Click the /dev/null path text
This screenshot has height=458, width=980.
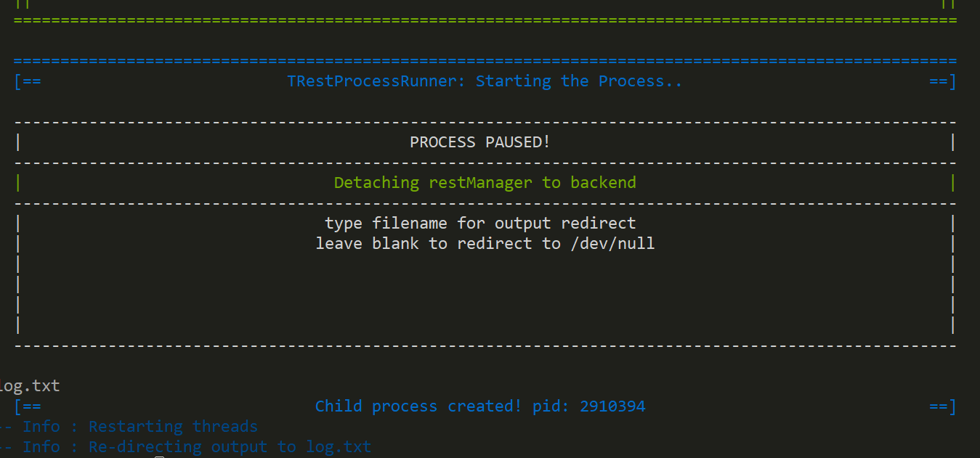612,244
